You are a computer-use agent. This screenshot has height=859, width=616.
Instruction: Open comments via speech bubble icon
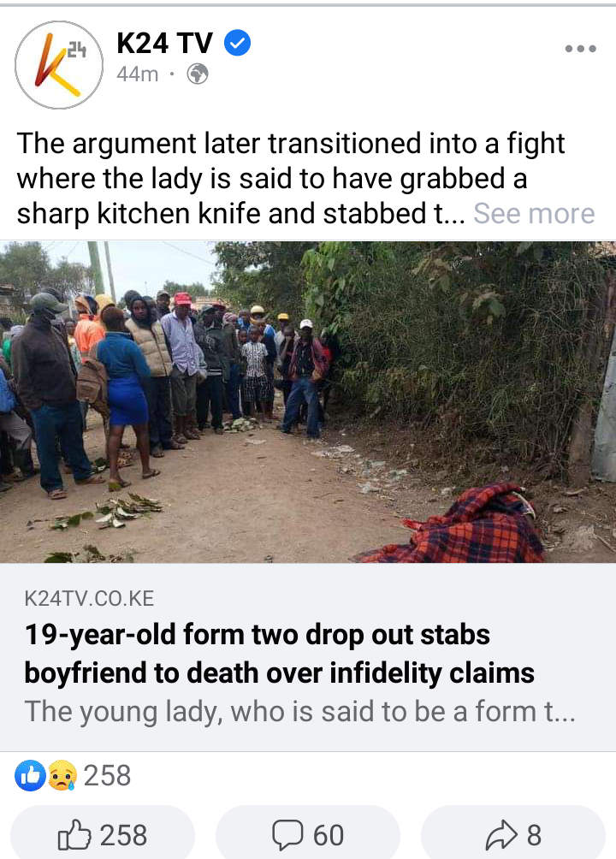287,835
